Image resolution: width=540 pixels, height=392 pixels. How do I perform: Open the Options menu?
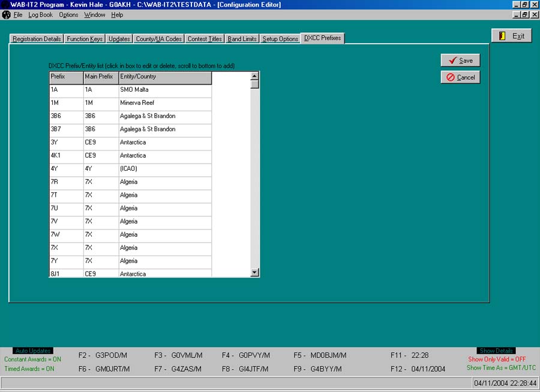(x=68, y=14)
